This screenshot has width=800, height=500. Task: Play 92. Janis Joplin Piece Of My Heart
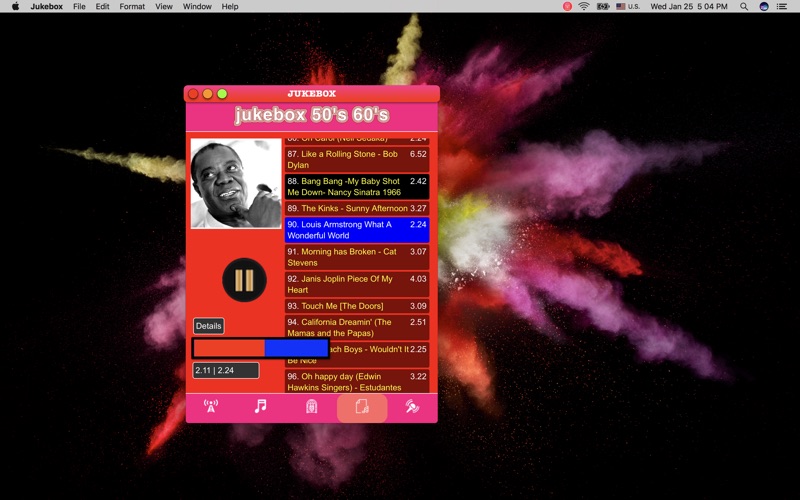357,284
